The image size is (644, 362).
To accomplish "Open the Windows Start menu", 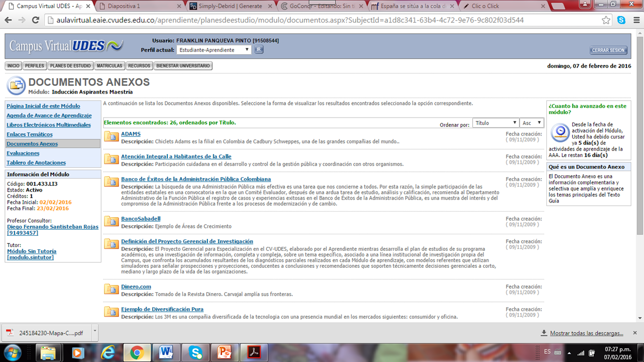I will [x=12, y=352].
